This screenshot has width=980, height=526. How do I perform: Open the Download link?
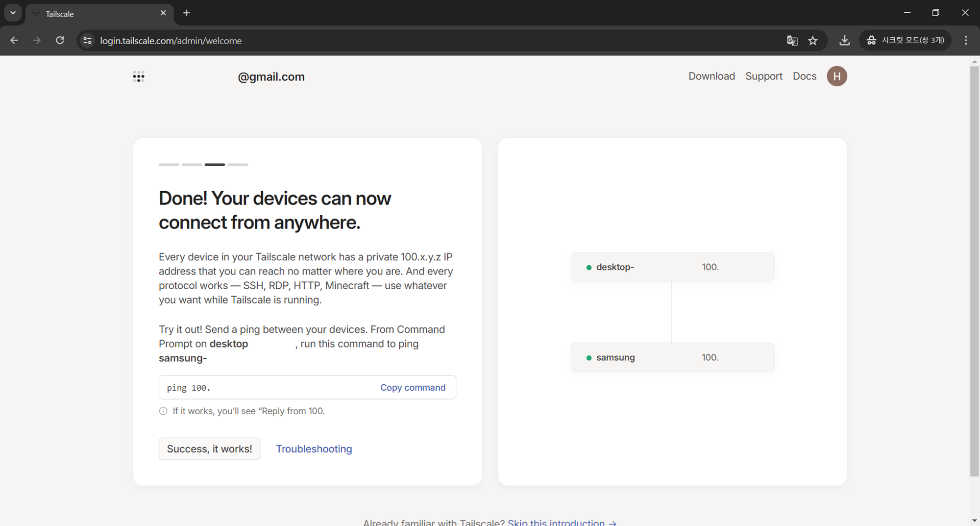711,76
